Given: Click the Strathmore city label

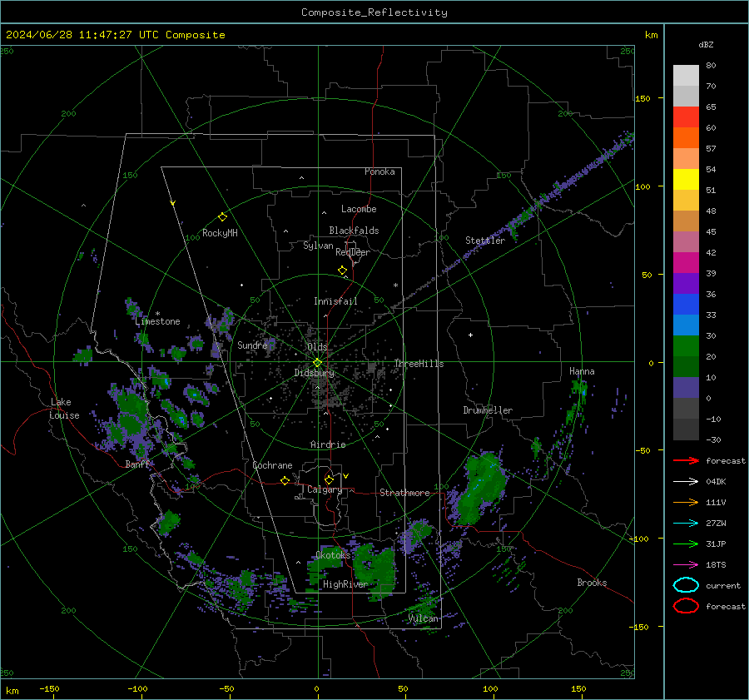Looking at the screenshot, I should click(x=404, y=493).
